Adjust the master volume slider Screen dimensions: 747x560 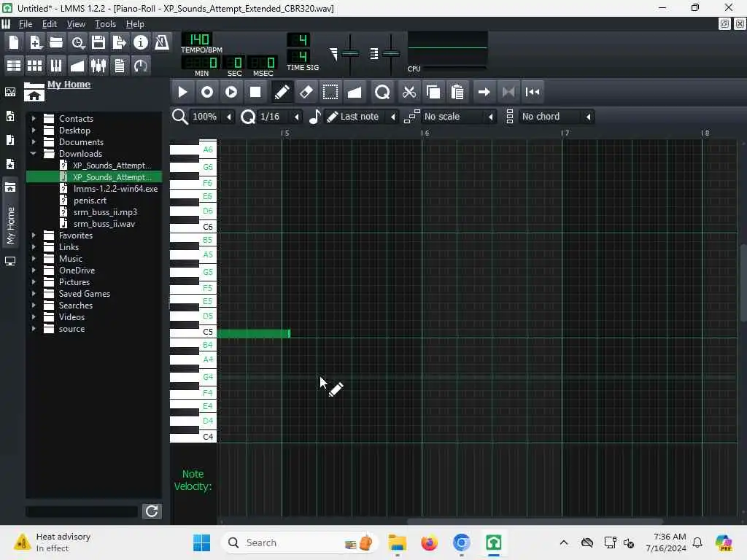[350, 54]
